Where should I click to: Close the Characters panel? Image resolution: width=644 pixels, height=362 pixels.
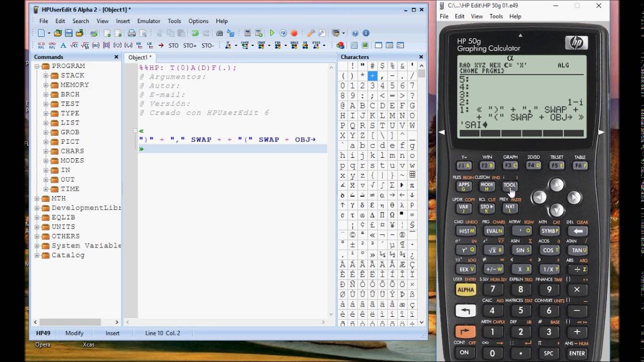[421, 57]
